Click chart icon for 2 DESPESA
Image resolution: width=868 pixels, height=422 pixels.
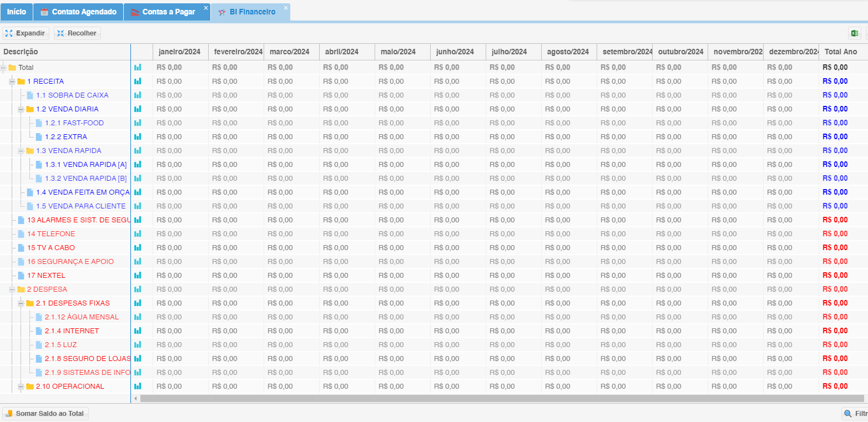click(x=138, y=289)
